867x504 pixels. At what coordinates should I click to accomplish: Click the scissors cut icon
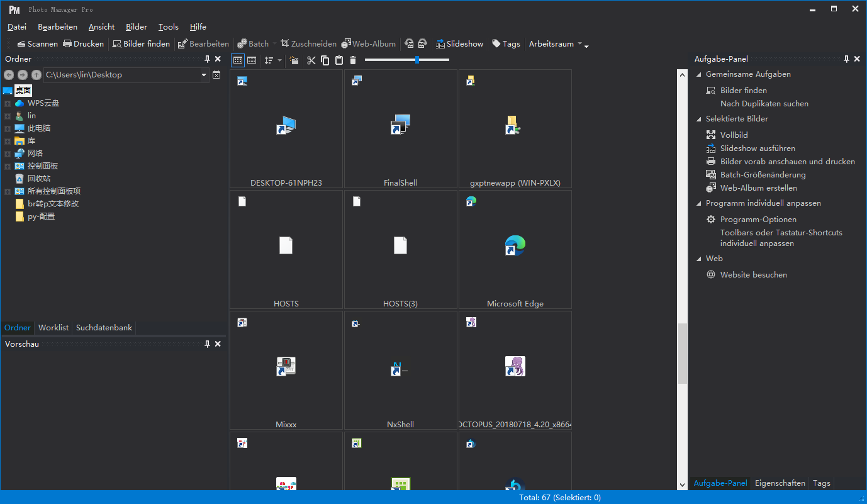pyautogui.click(x=311, y=60)
